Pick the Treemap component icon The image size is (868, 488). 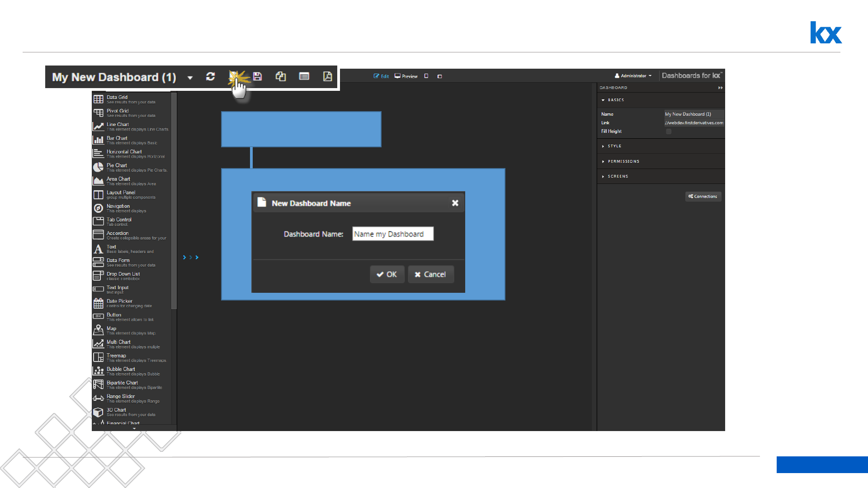[98, 357]
